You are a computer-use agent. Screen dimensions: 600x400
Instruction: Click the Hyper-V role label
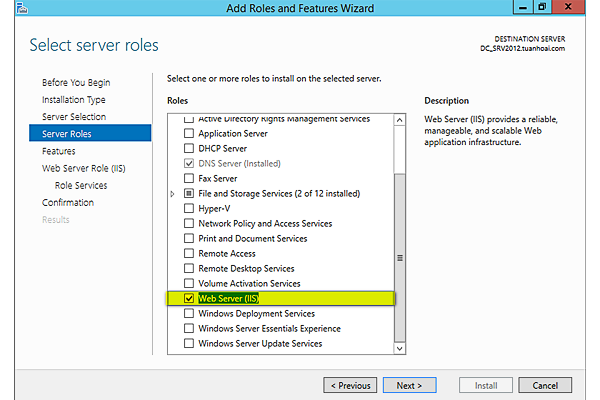[214, 209]
